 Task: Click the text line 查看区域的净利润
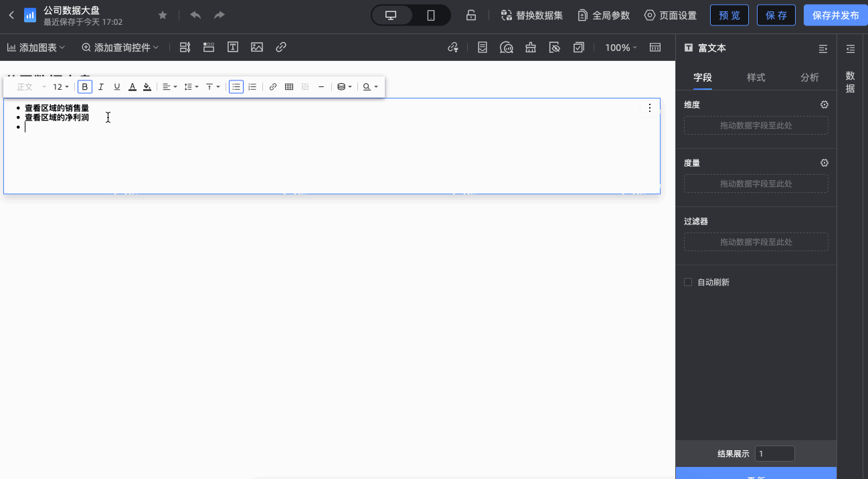coord(57,117)
